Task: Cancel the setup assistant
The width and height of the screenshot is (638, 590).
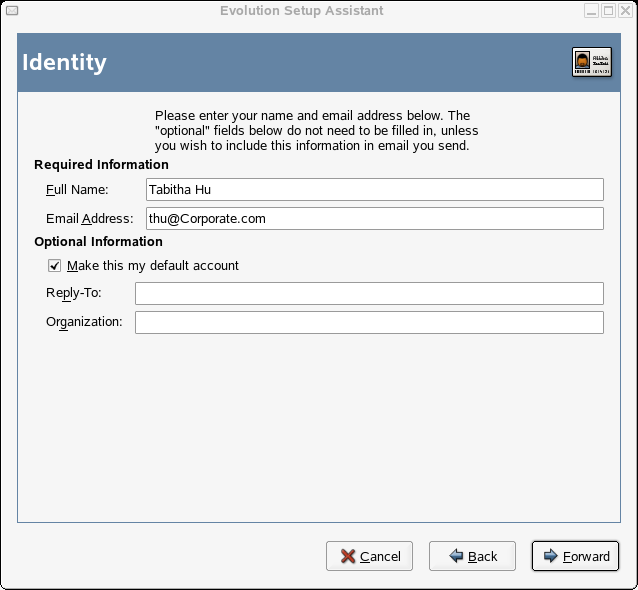Action: (x=370, y=556)
